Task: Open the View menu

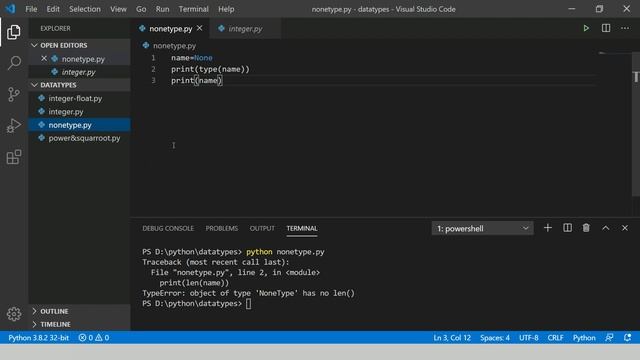Action: (118, 9)
